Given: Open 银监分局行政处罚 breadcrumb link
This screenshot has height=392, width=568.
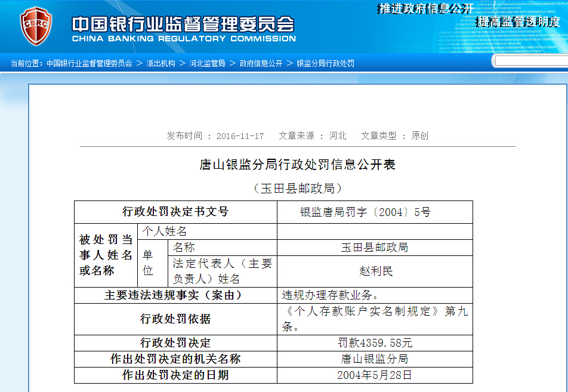Looking at the screenshot, I should (x=325, y=63).
